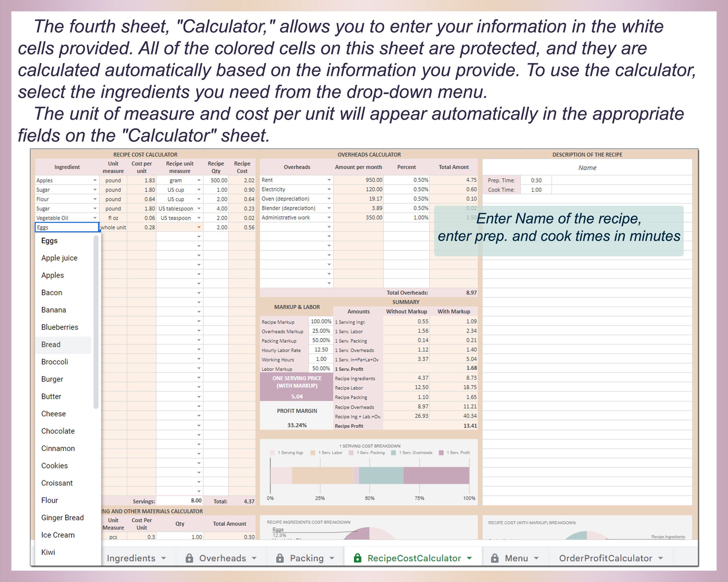The width and height of the screenshot is (728, 582).
Task: Click the green lock icon on RecipeCostCalculator tab
Action: (x=357, y=558)
